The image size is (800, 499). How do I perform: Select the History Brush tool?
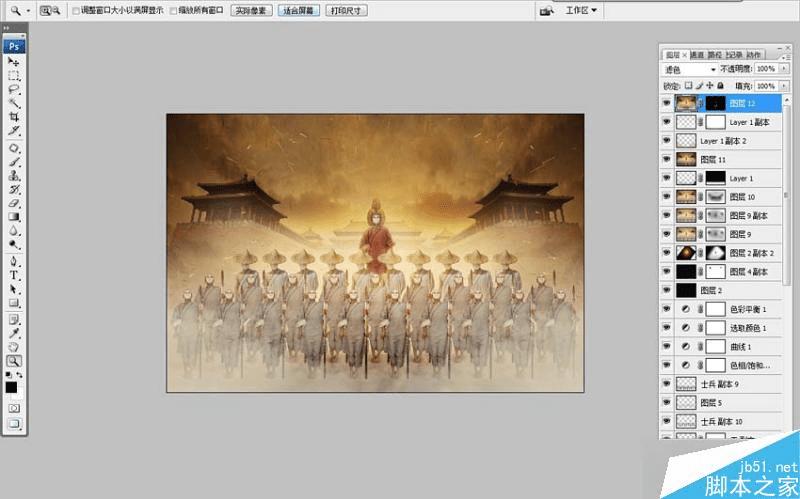pyautogui.click(x=14, y=190)
